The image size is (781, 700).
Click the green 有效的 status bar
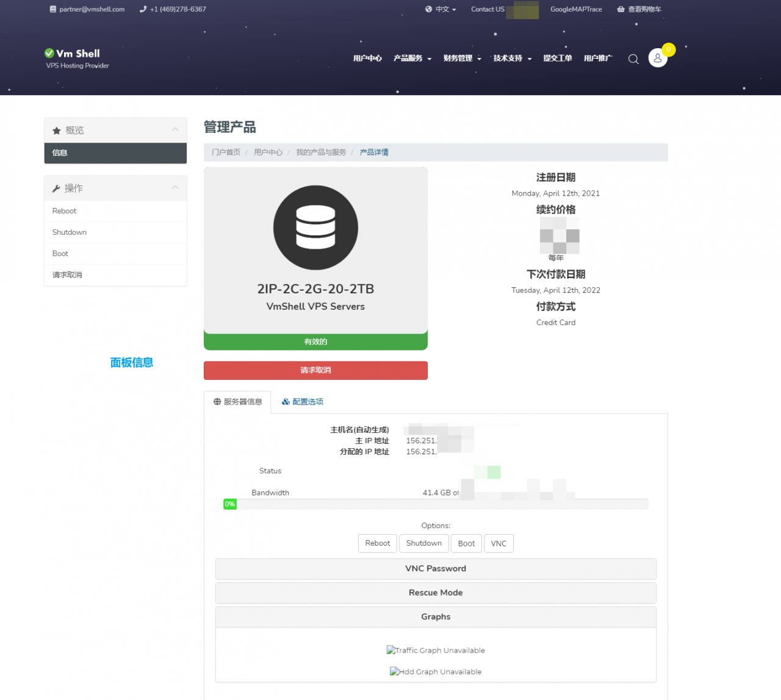tap(315, 341)
